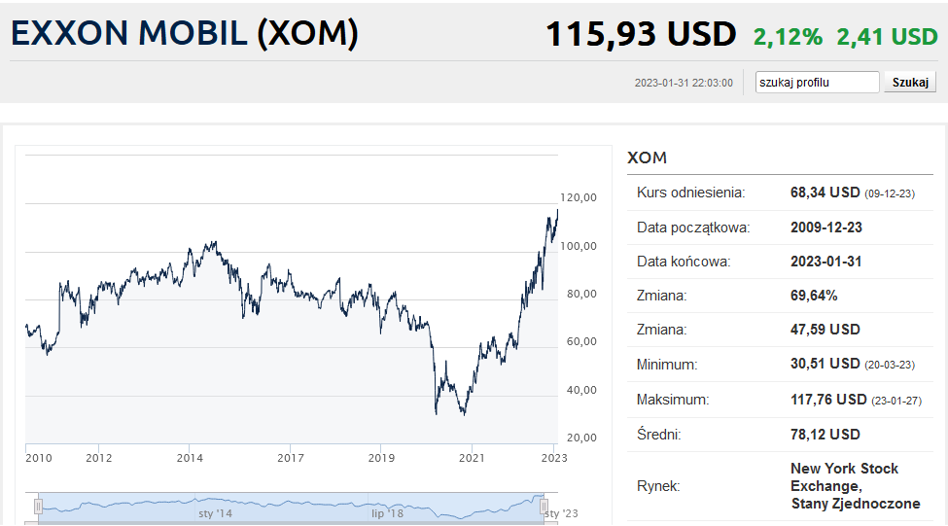This screenshot has width=948, height=526.
Task: Click the start date 2009-12-23
Action: 826,228
